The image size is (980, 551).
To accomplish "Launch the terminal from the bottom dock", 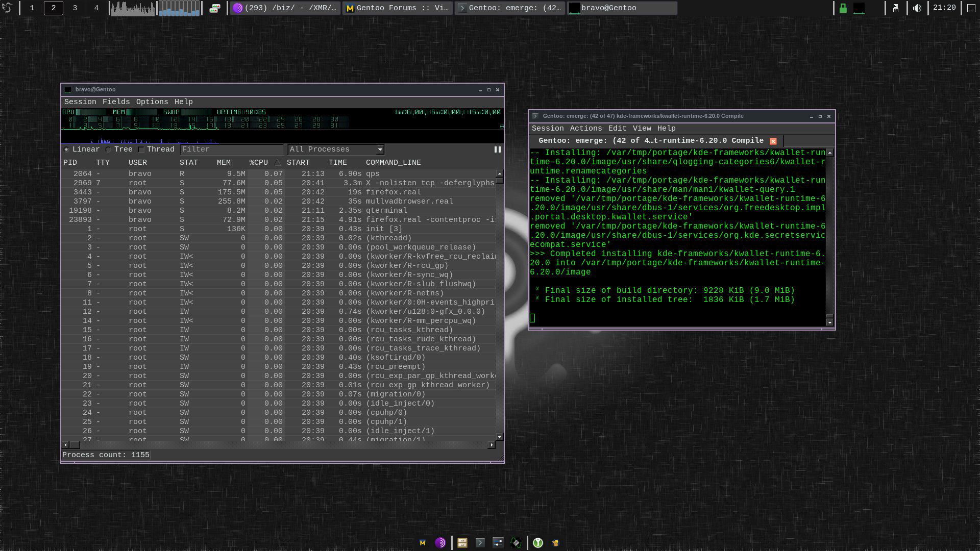I will (x=480, y=543).
